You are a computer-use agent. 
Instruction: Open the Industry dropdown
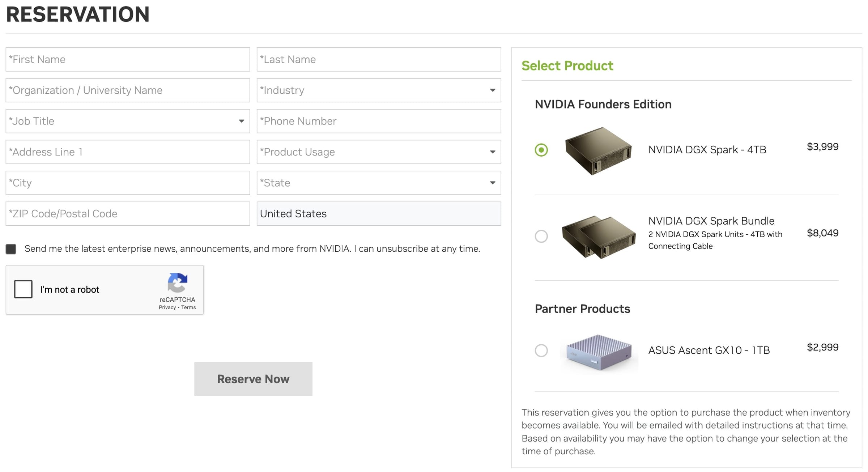tap(493, 90)
